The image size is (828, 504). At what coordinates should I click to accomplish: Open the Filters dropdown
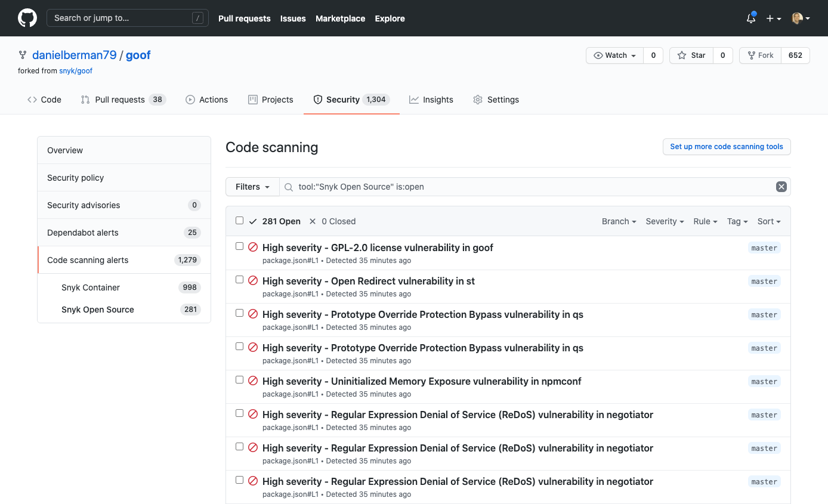click(252, 187)
